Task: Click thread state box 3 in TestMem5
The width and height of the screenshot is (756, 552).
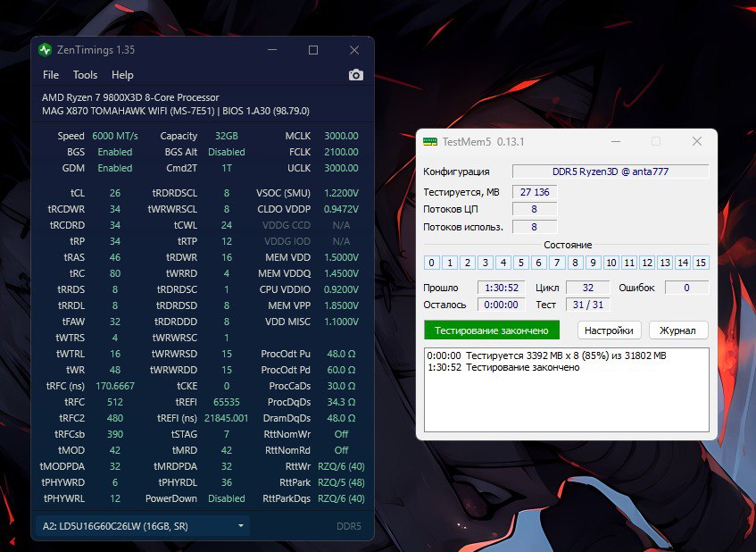Action: [485, 263]
